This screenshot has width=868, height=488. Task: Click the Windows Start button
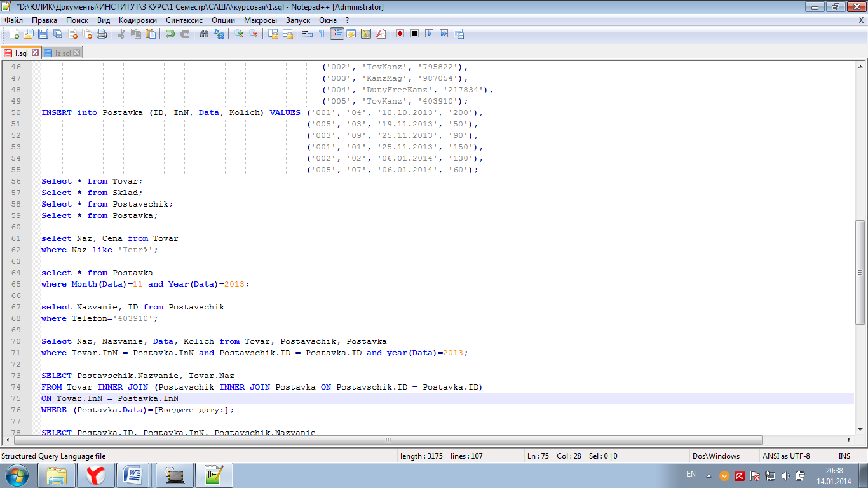pos(17,475)
